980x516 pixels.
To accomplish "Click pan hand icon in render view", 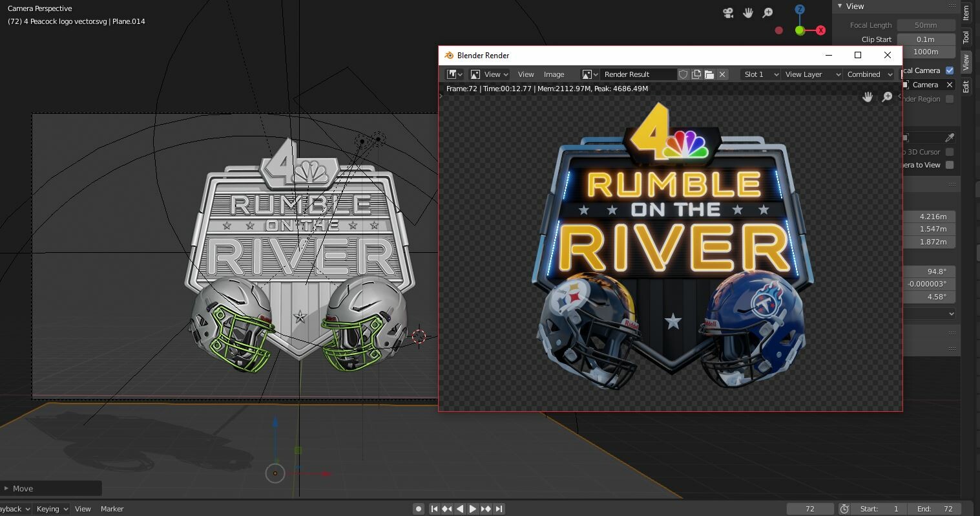I will click(x=868, y=97).
